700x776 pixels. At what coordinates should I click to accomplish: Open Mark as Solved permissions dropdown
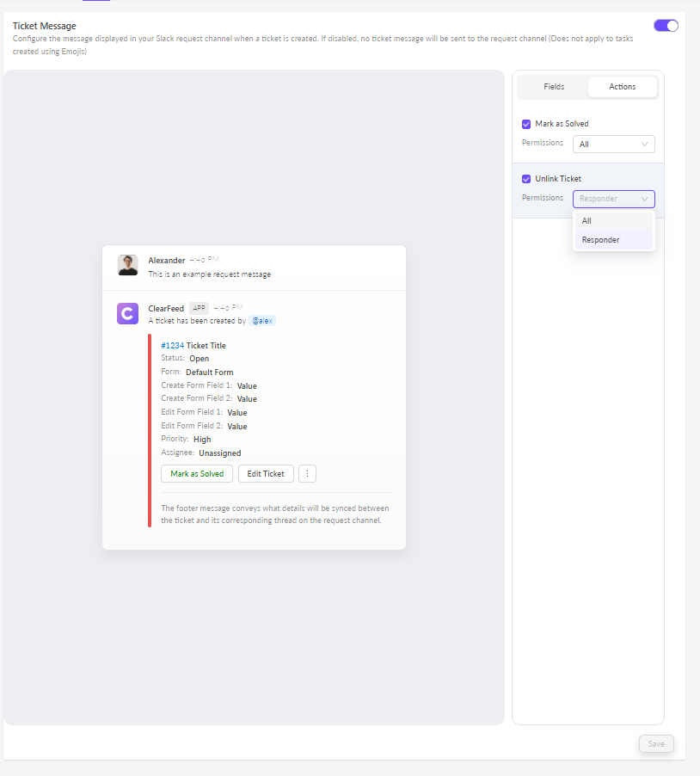tap(613, 145)
